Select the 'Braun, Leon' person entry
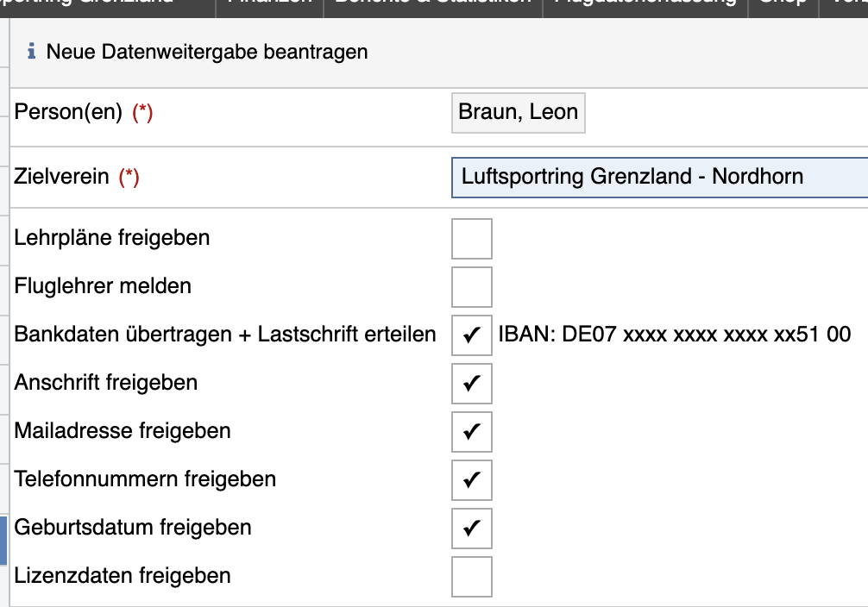 (518, 113)
